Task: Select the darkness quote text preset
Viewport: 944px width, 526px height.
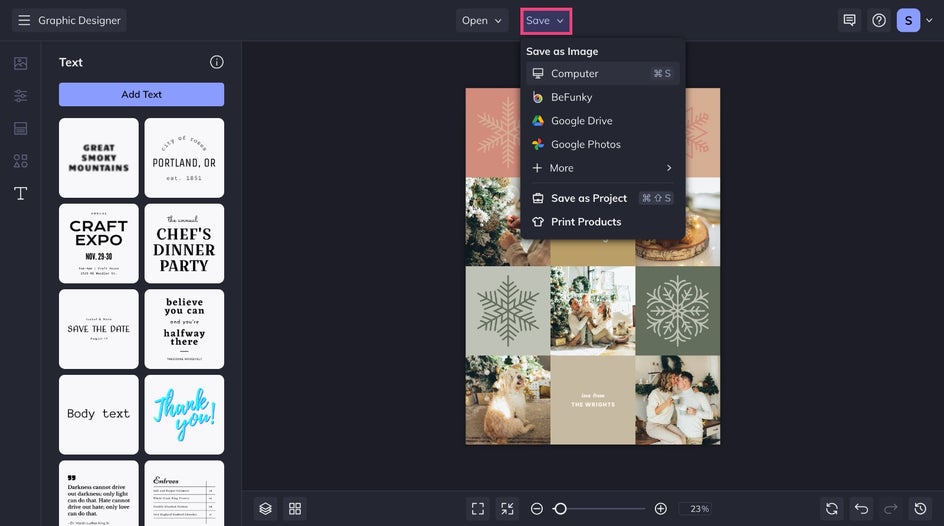Action: click(99, 494)
